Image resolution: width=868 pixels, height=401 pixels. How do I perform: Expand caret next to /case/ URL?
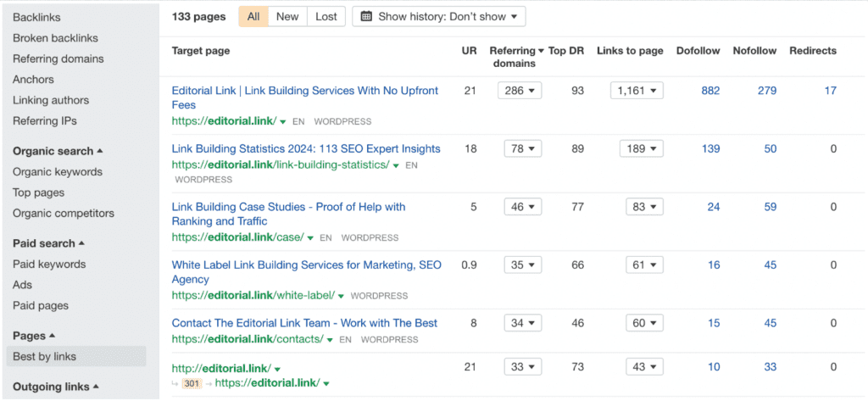[x=310, y=238]
